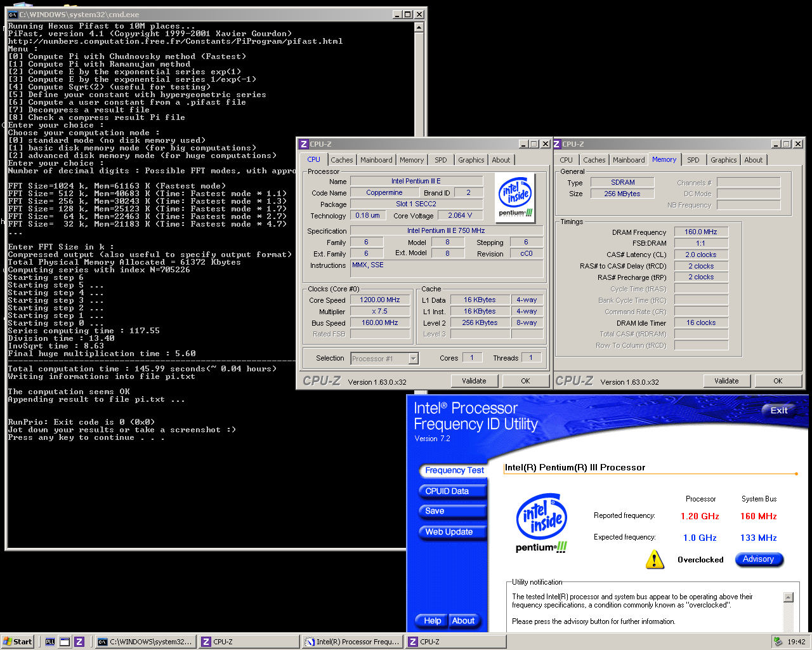Open the Mainboard tab in the Memory window

point(629,160)
